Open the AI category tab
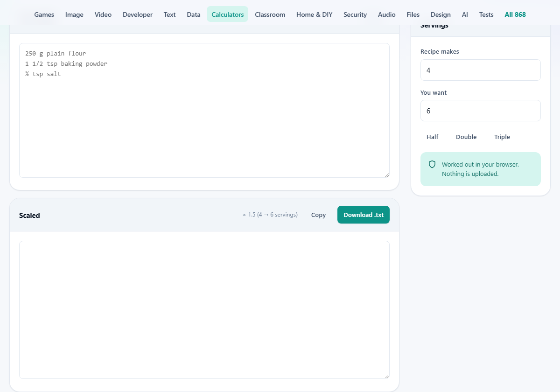The image size is (560, 392). click(465, 14)
